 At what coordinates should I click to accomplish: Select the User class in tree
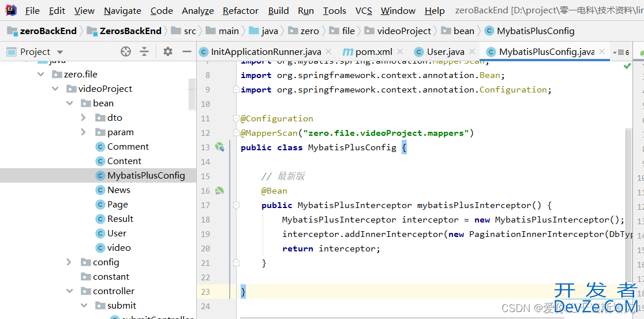click(111, 233)
